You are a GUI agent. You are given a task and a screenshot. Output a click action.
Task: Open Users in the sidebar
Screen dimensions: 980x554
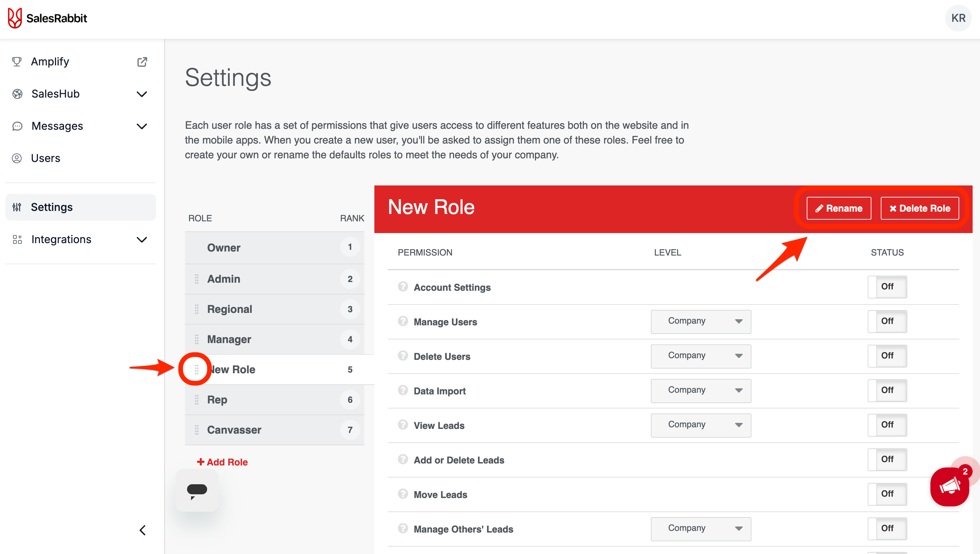click(x=46, y=158)
